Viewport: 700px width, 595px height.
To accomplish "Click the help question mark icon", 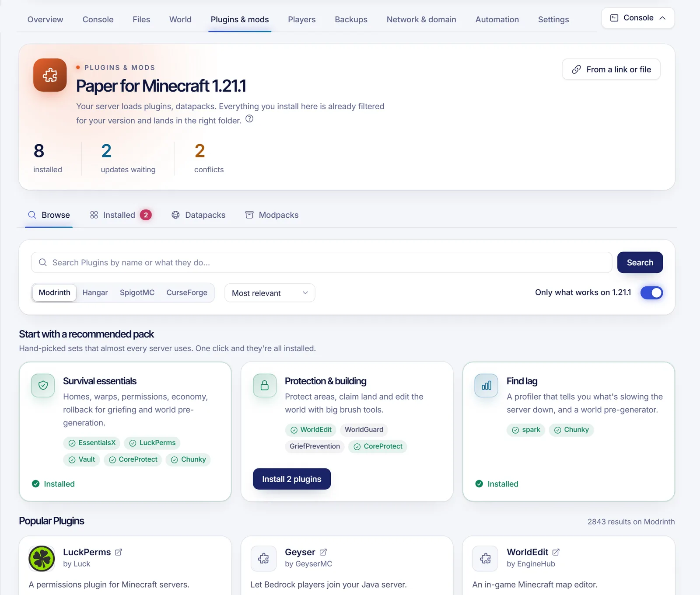I will point(249,119).
